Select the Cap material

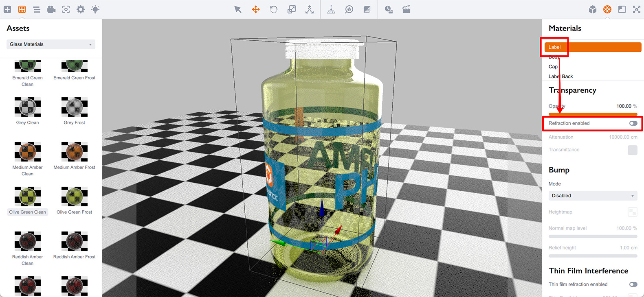click(553, 67)
